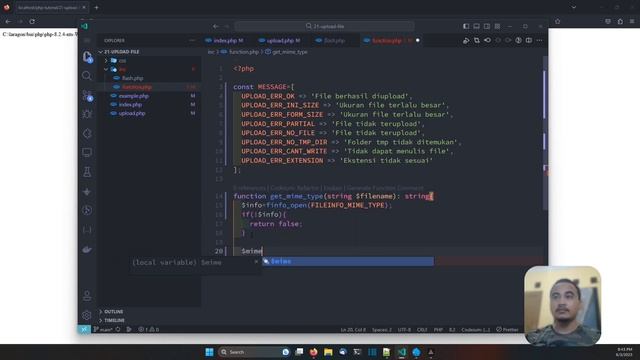Expand the TIMELINE section
640x360 pixels.
point(114,320)
